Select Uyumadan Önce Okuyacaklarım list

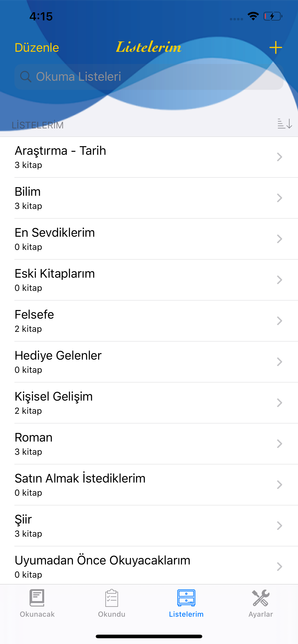pyautogui.click(x=149, y=565)
